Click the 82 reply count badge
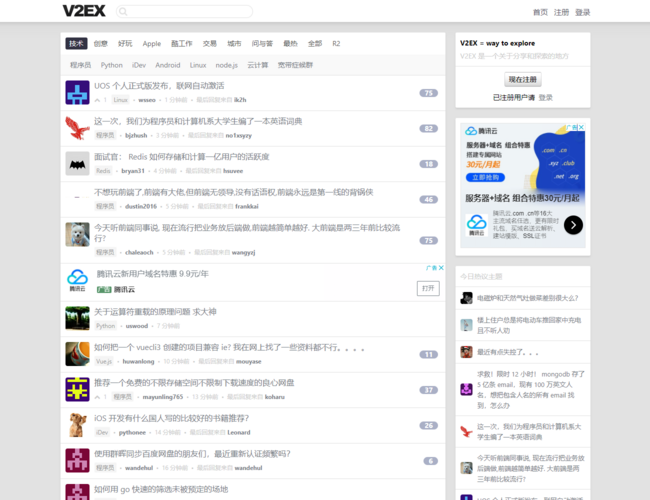 click(429, 129)
